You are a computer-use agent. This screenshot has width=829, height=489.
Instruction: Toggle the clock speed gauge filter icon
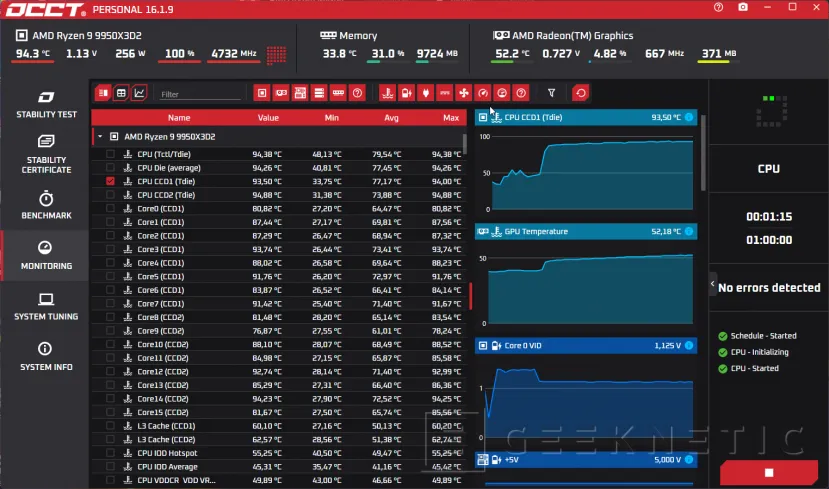[483, 93]
